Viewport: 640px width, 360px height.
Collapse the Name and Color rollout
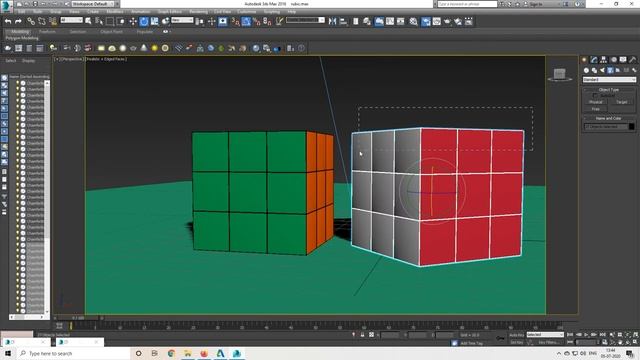(x=609, y=118)
